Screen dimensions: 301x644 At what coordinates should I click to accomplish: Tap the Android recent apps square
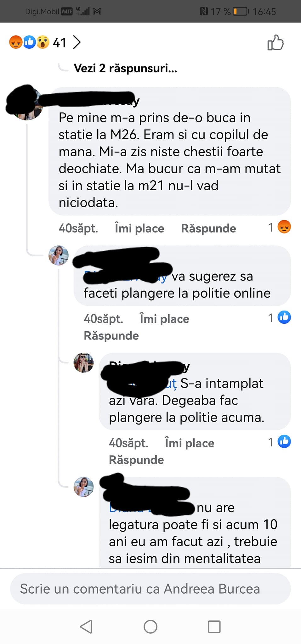[214, 627]
